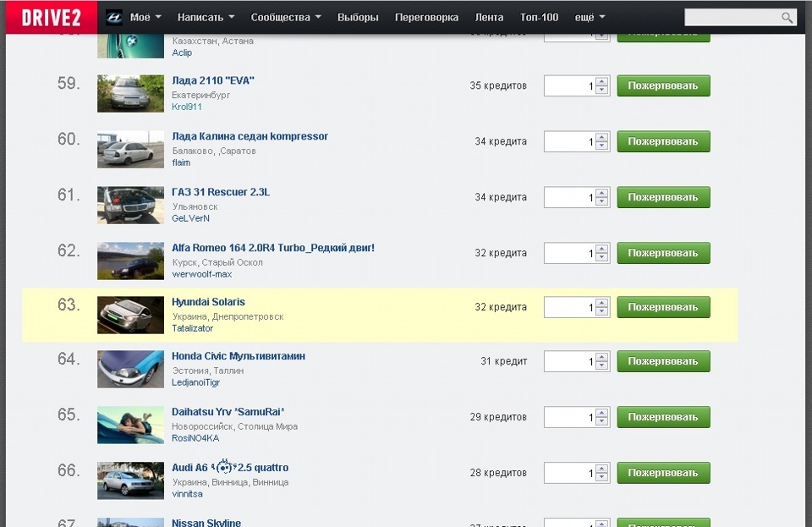812x527 pixels.
Task: Open user profile LedjanoiTigr
Action: pos(195,382)
